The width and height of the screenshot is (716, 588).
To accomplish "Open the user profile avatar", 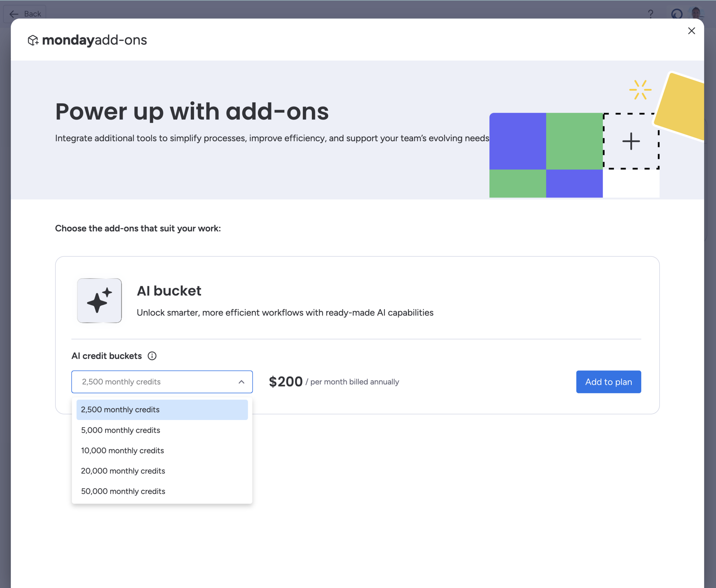I will pos(696,13).
